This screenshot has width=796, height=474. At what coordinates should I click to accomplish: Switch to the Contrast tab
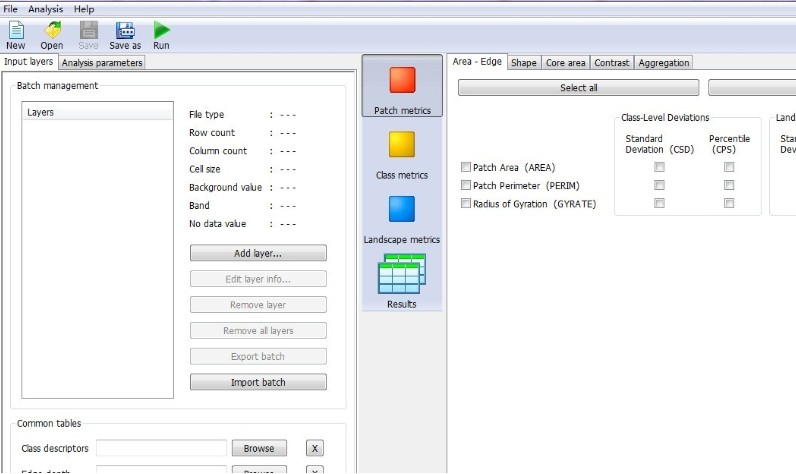click(612, 63)
